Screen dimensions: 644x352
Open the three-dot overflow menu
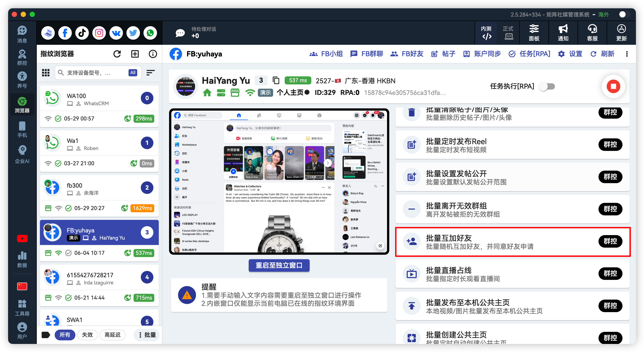(627, 54)
